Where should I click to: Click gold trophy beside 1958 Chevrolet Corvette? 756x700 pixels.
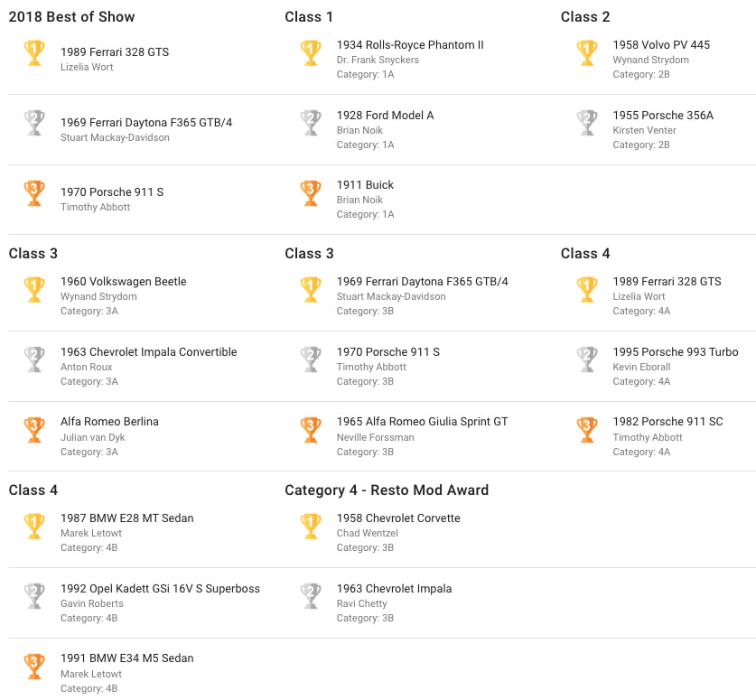311,526
